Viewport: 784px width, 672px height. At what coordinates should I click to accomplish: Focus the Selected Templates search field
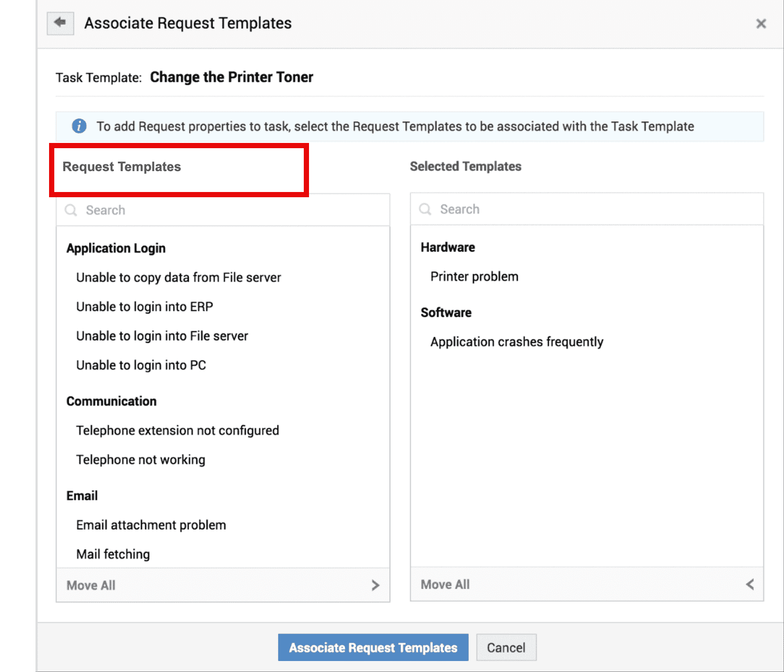[x=595, y=209]
